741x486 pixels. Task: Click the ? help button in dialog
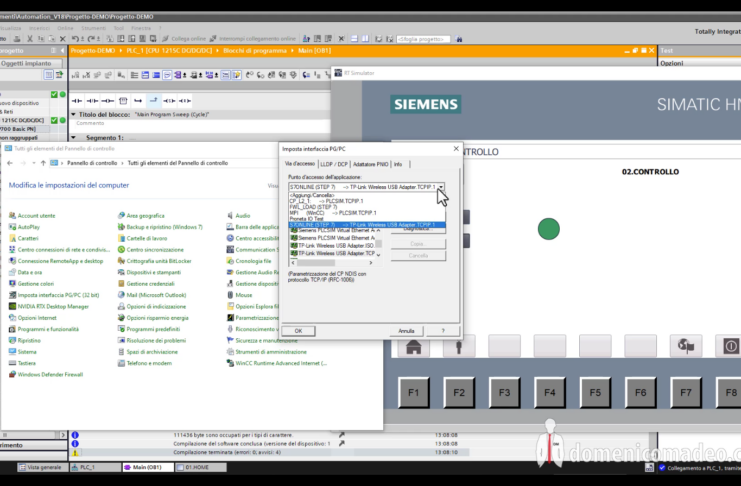point(443,331)
